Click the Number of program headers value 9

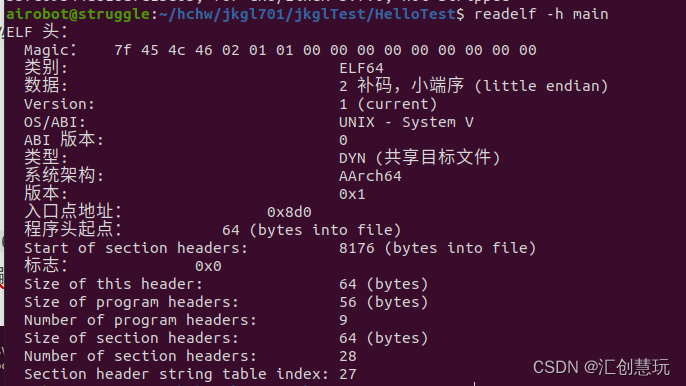343,320
